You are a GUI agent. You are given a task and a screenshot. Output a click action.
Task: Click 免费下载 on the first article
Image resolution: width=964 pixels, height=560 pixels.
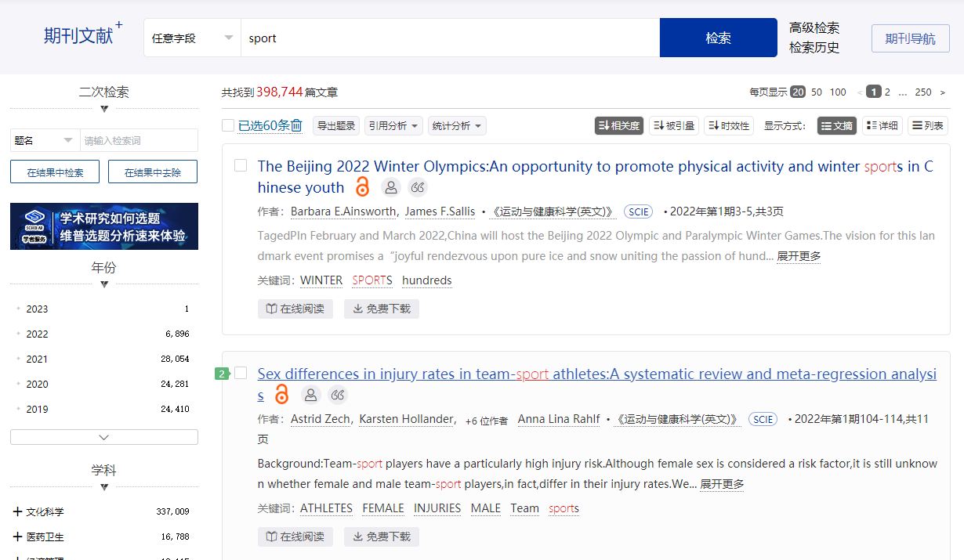click(x=381, y=309)
